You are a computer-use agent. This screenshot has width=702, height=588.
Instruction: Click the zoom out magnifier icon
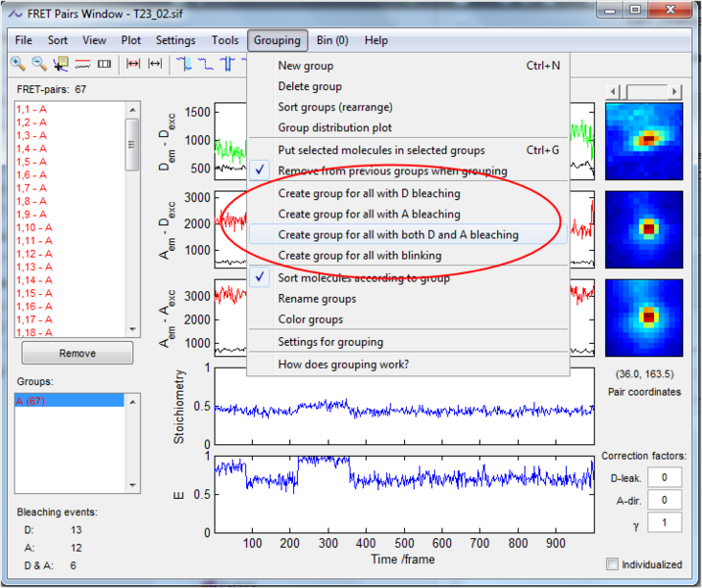[39, 65]
